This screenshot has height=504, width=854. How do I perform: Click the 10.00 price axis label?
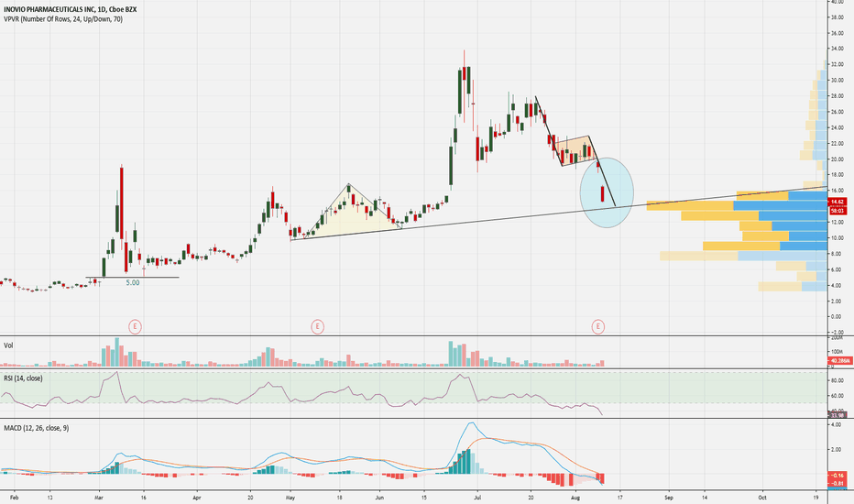[838, 238]
